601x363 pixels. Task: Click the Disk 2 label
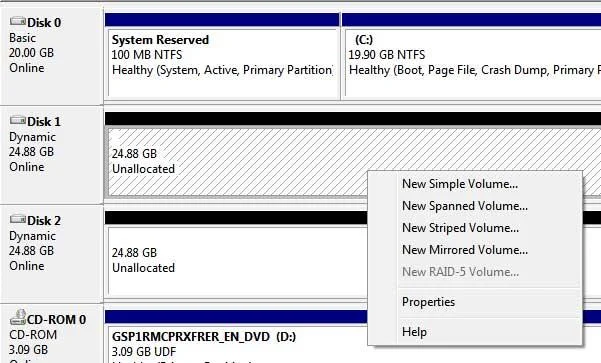click(x=44, y=220)
